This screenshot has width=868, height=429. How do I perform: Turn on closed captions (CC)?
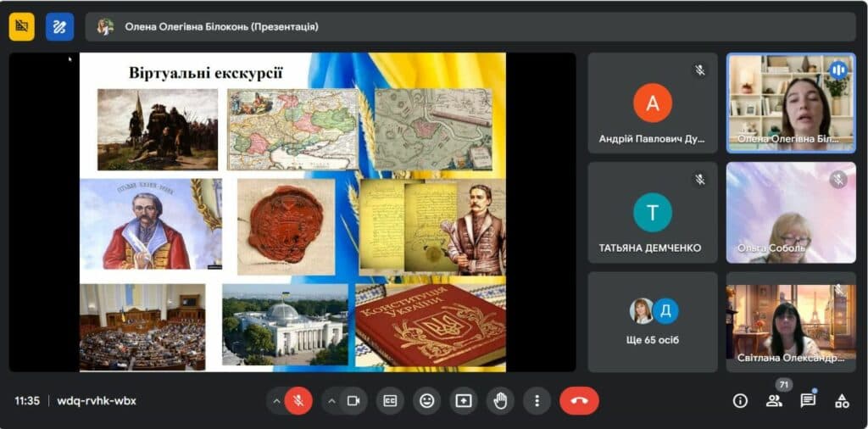(x=390, y=401)
